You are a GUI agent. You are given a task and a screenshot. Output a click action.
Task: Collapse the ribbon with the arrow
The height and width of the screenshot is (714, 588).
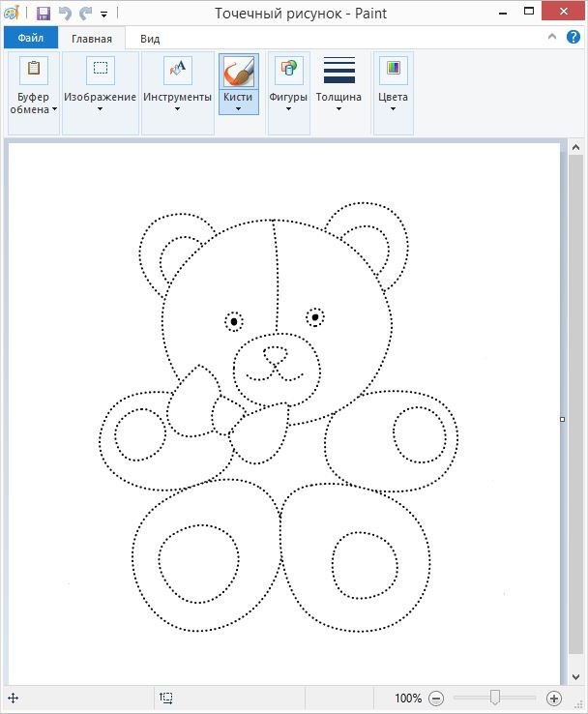click(x=552, y=38)
